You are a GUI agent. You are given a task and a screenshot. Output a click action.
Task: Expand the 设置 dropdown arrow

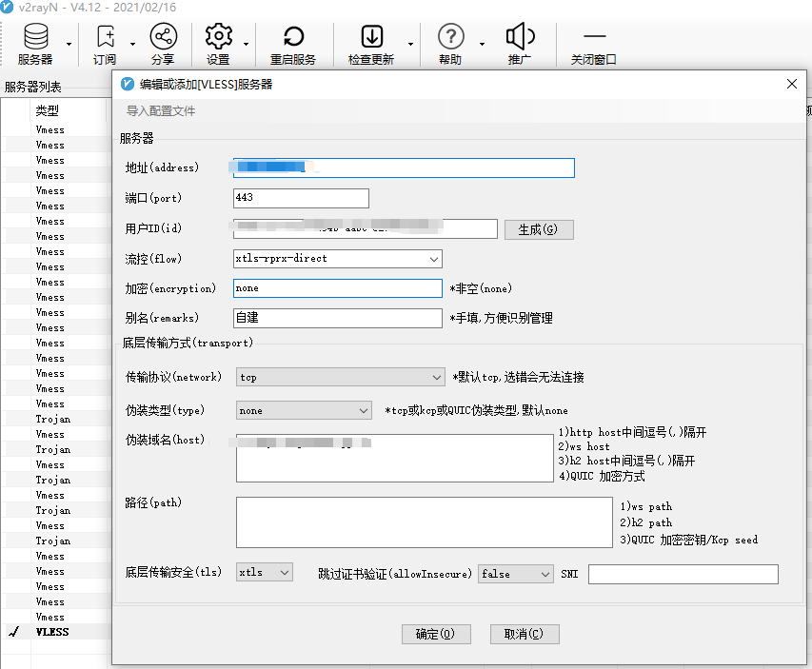click(x=246, y=45)
